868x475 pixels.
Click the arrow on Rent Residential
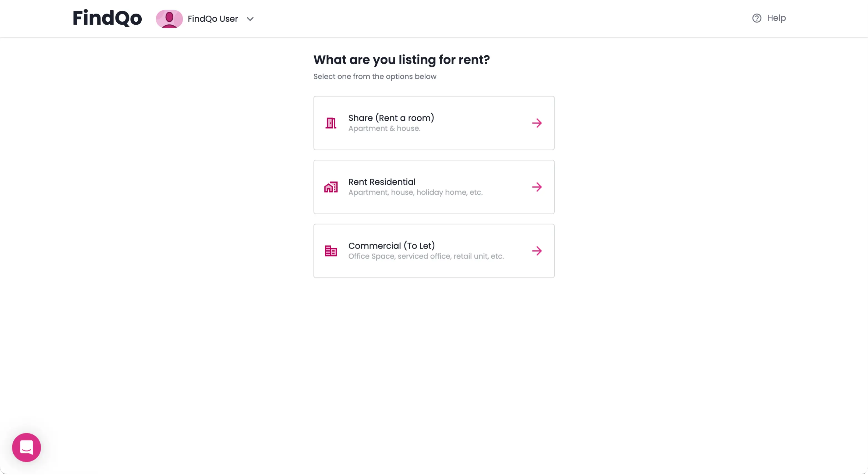537,187
